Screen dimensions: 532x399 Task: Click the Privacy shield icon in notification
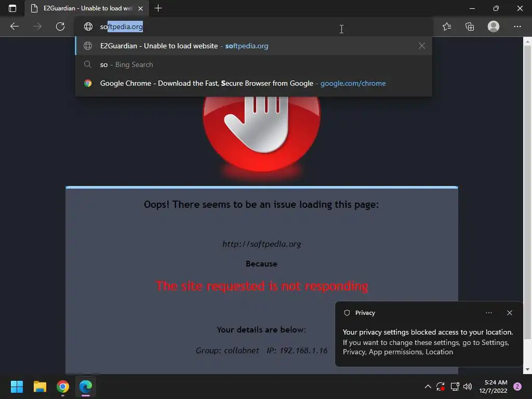coord(347,313)
